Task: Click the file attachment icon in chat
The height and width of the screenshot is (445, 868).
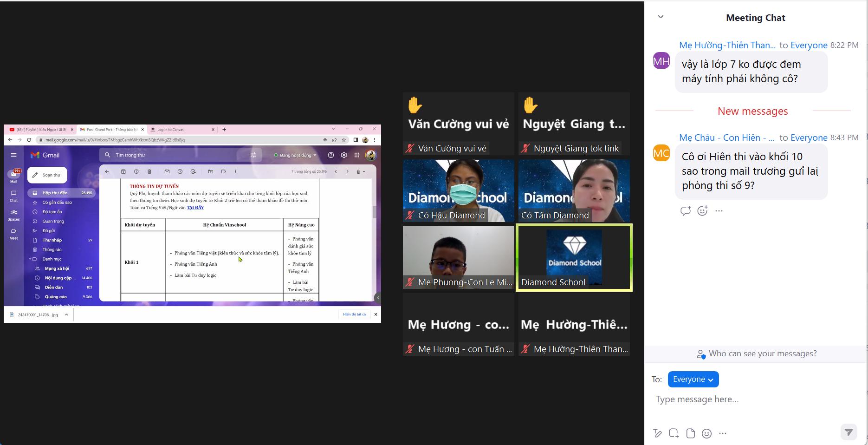Action: click(x=690, y=433)
